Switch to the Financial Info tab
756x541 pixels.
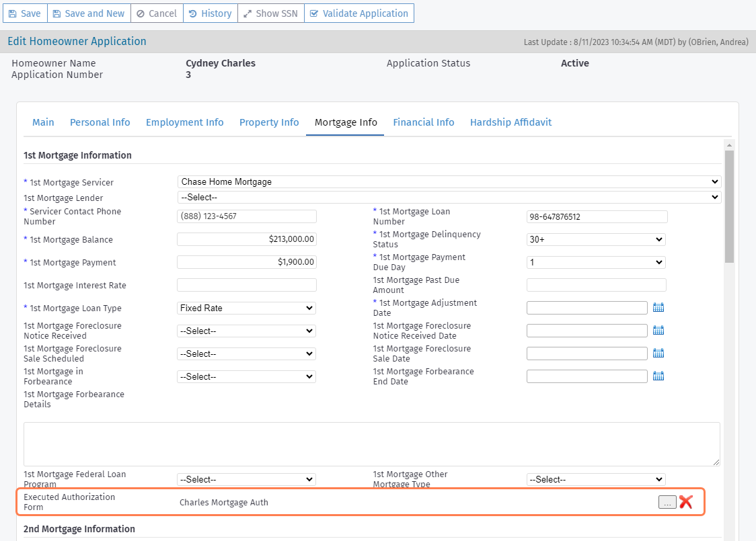[424, 122]
